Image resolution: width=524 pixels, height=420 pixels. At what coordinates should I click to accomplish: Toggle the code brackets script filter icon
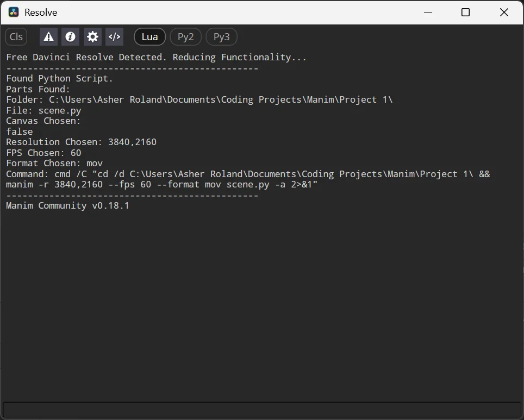tap(114, 37)
